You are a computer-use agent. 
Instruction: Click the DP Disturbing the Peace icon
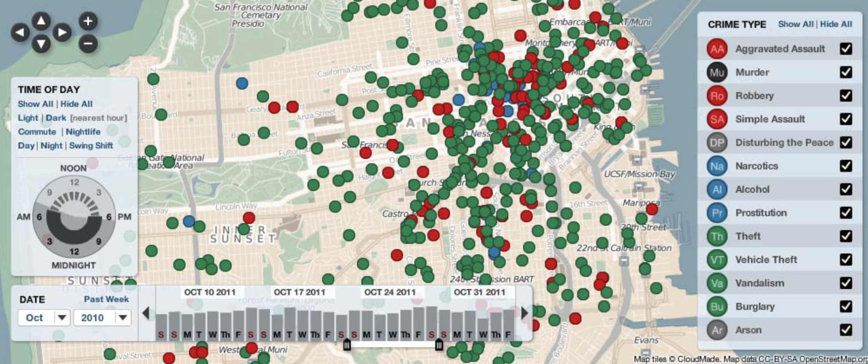717,142
